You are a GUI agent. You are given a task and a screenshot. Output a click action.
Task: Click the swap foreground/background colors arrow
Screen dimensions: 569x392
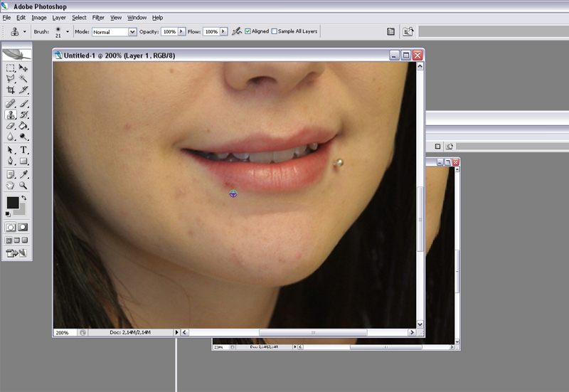pos(23,198)
